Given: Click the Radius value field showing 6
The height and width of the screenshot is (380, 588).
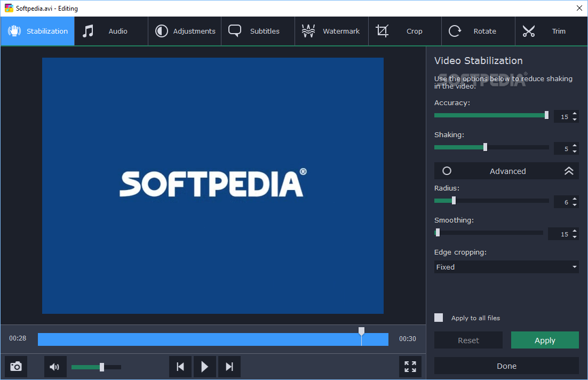Looking at the screenshot, I should click(x=563, y=203).
